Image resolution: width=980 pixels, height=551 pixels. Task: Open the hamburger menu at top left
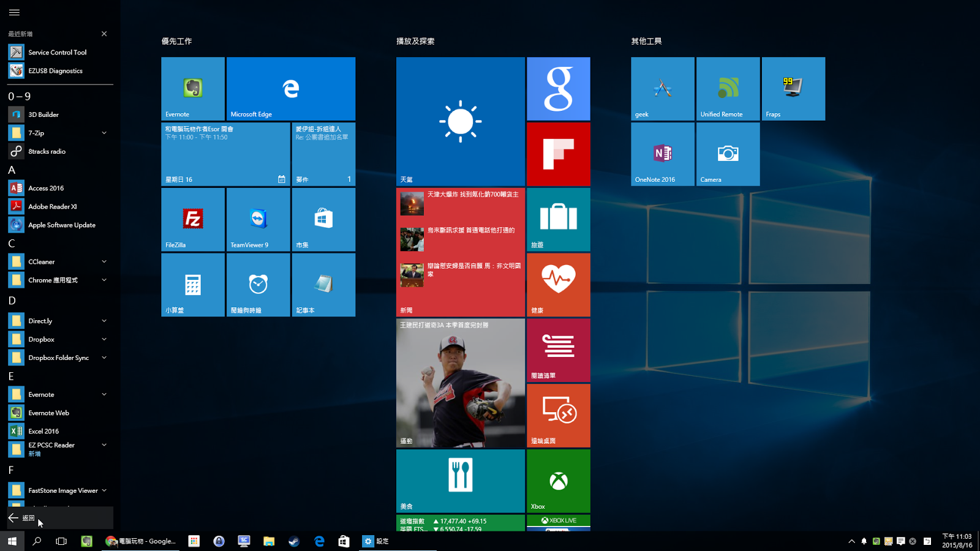point(15,12)
